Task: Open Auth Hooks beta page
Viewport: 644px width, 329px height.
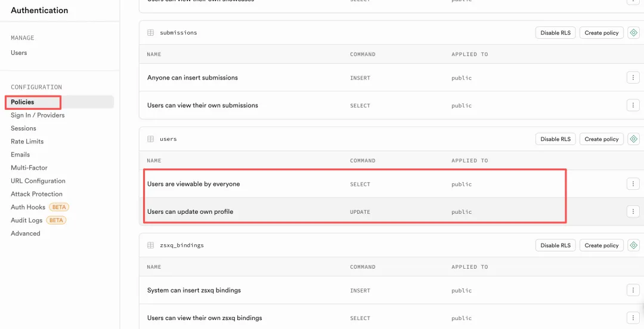Action: coord(28,207)
